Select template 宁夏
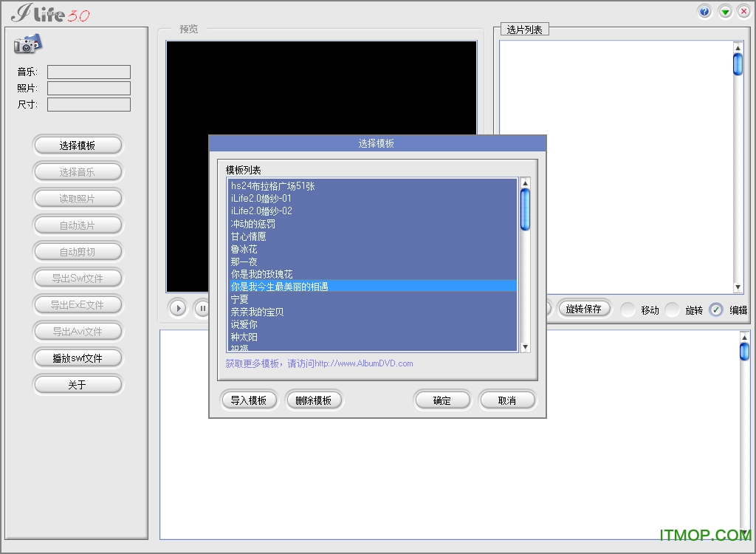Viewport: 756px width, 554px height. 372,299
